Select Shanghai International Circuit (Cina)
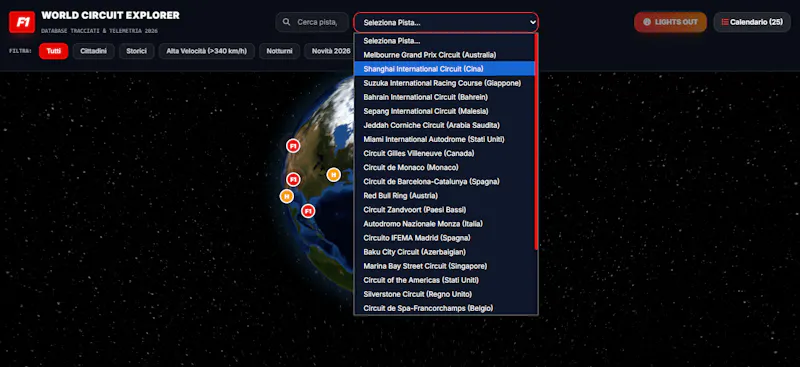Image resolution: width=800 pixels, height=367 pixels. 444,68
